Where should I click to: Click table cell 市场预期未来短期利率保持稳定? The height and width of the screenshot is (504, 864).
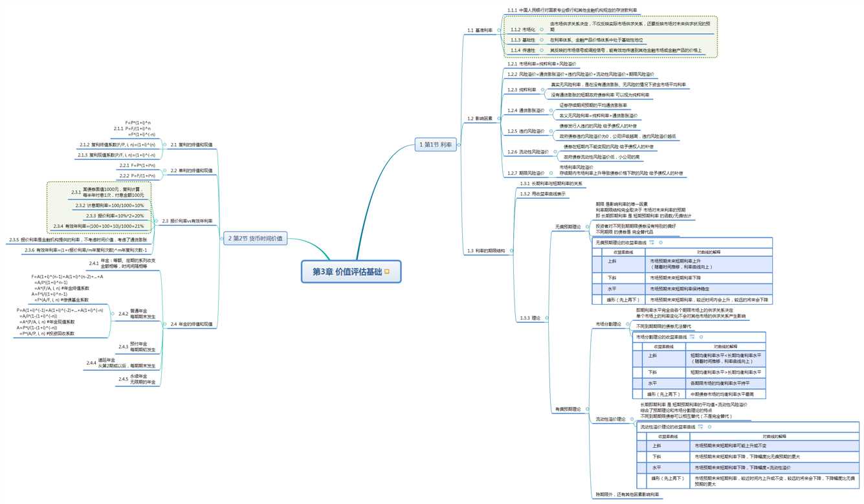pyautogui.click(x=709, y=289)
